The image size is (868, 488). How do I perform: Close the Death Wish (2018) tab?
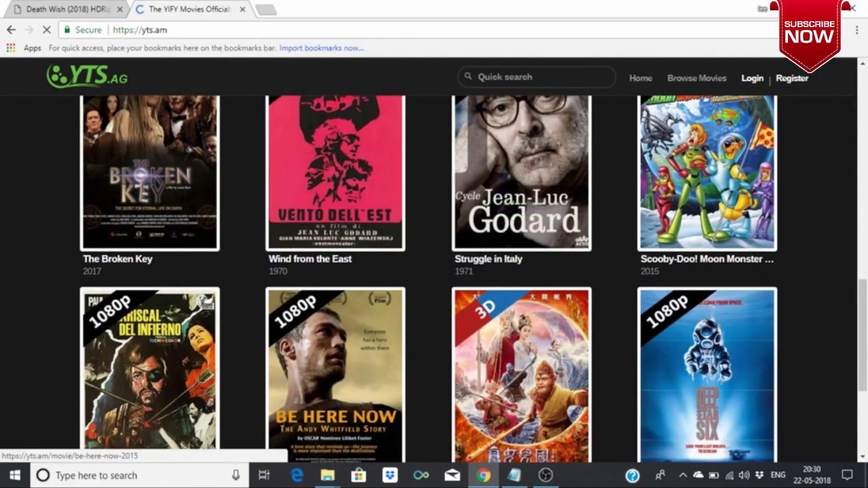pyautogui.click(x=120, y=9)
